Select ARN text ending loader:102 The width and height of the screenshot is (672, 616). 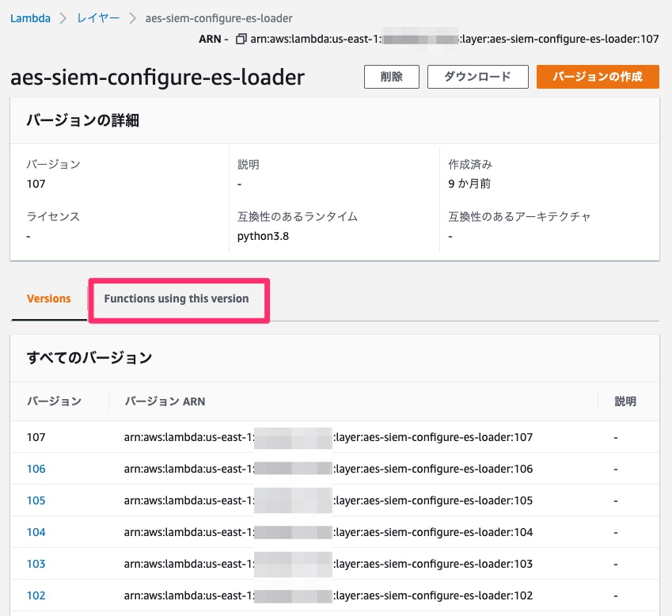point(328,596)
